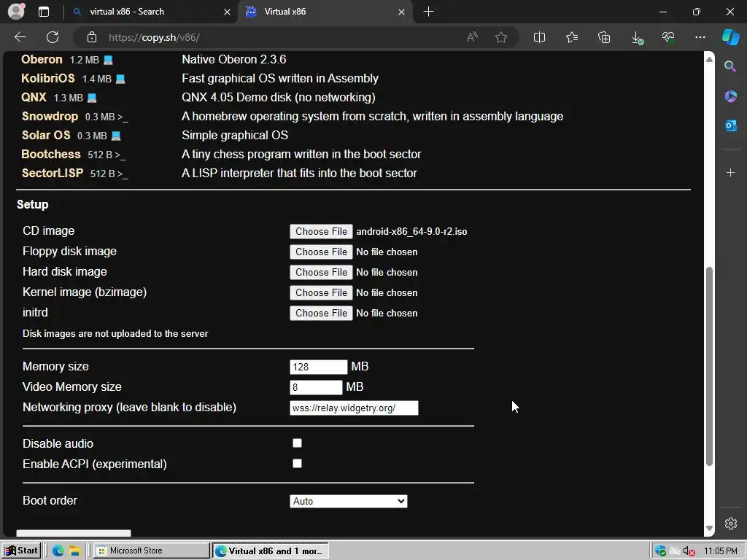This screenshot has width=747, height=560.
Task: Open a new browser tab
Action: 428,12
